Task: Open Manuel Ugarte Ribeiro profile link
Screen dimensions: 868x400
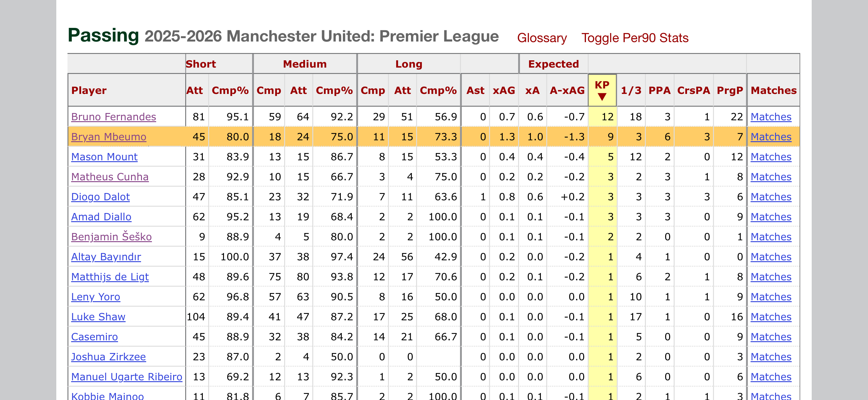Action: click(x=127, y=377)
